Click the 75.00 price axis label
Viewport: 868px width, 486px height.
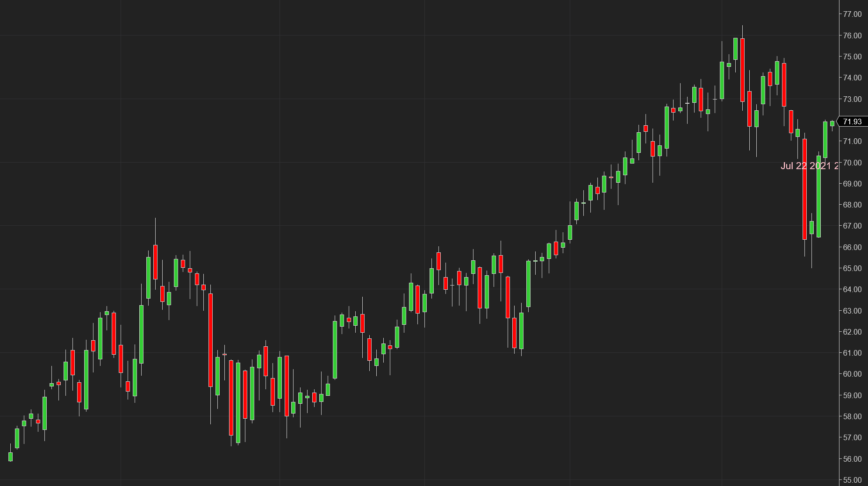pyautogui.click(x=852, y=57)
